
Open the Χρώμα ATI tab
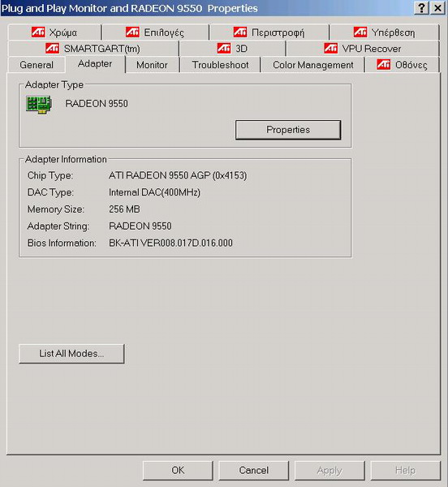pyautogui.click(x=54, y=32)
